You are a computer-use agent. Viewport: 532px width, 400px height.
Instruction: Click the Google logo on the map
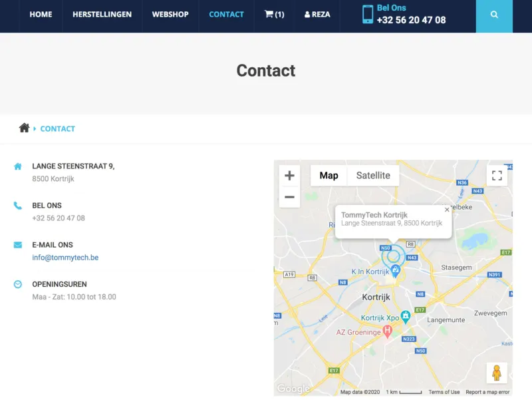[x=293, y=388]
